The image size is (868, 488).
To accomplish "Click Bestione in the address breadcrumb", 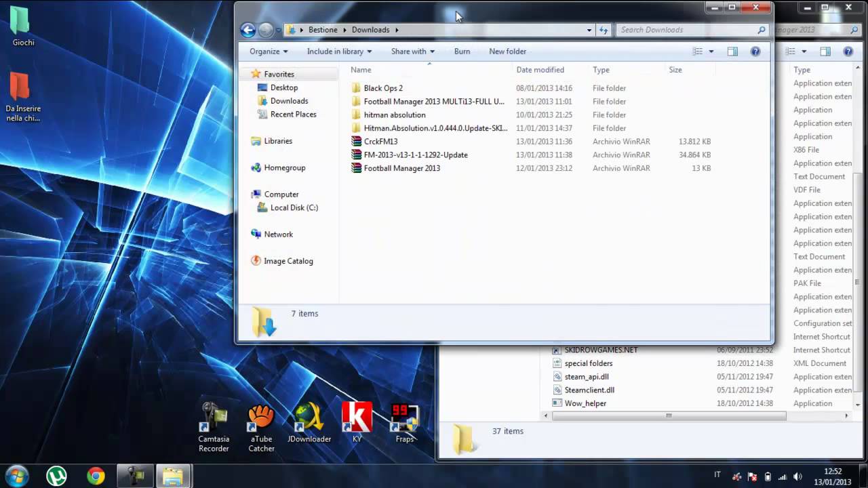I will (x=323, y=30).
